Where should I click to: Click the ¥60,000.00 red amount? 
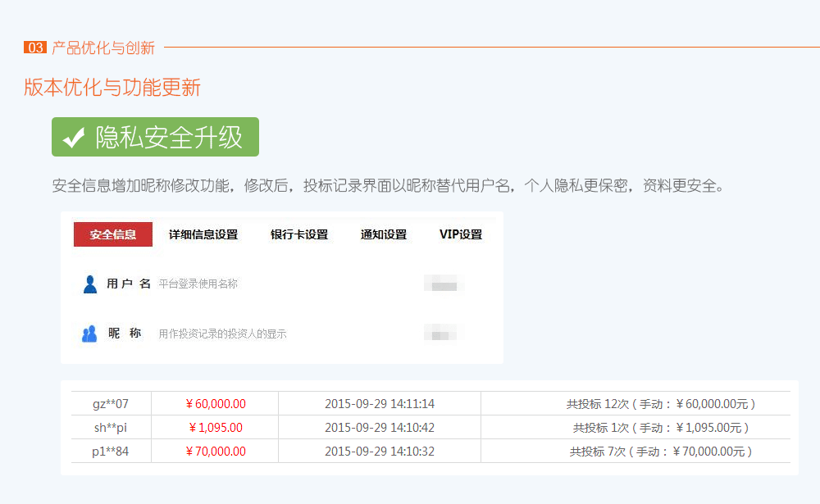point(216,404)
